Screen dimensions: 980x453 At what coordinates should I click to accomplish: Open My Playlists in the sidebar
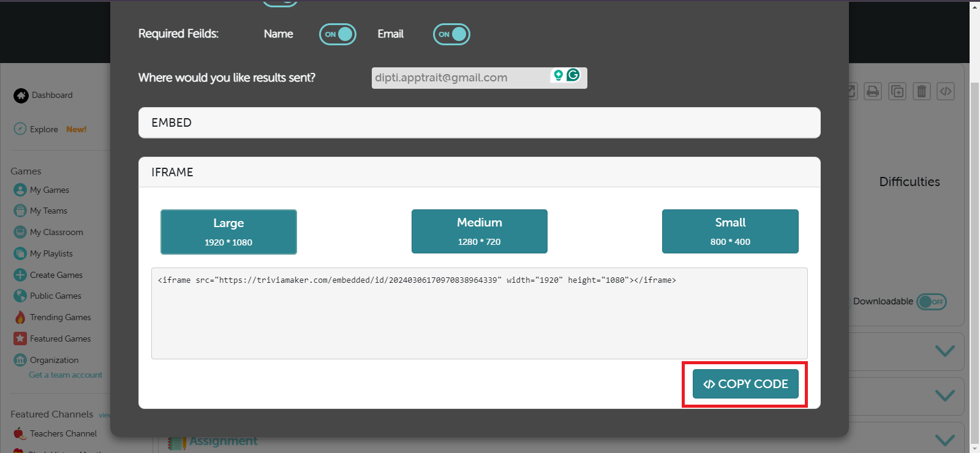(x=51, y=253)
